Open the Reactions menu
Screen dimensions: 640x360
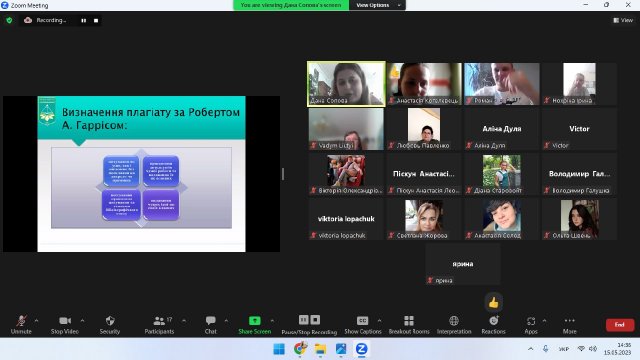point(493,325)
